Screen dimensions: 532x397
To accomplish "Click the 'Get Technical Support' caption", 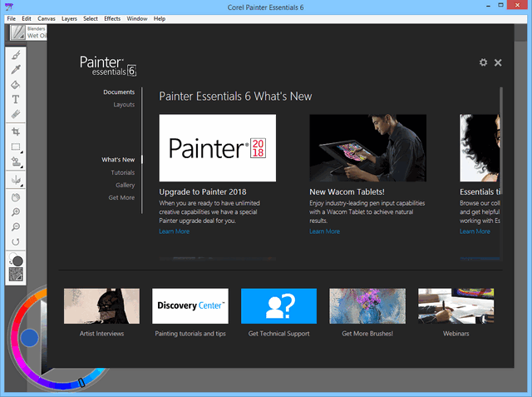I will pos(279,334).
